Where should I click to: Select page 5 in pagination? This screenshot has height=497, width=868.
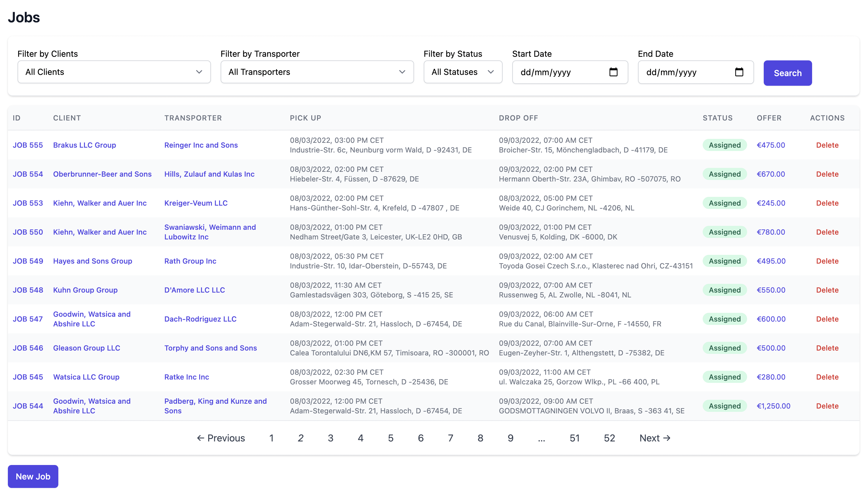click(390, 438)
